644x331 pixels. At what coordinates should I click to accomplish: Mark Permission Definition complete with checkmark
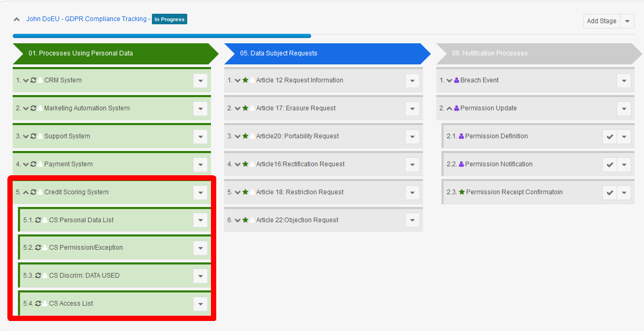point(610,137)
